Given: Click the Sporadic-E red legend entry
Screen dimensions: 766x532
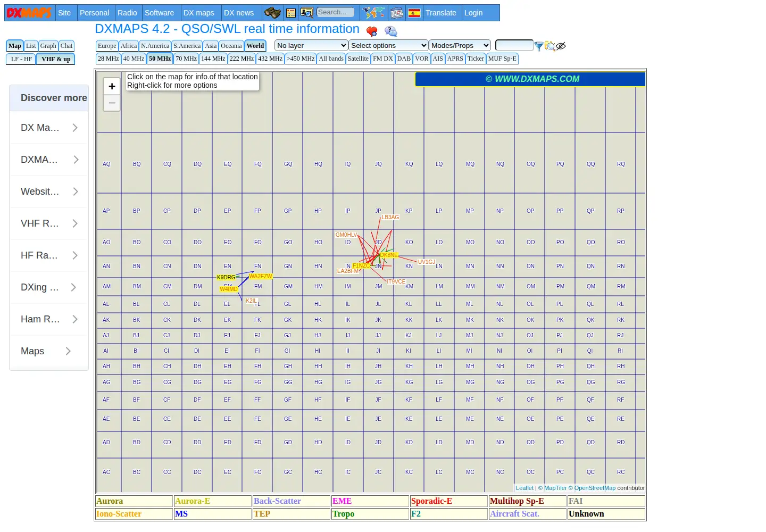Looking at the screenshot, I should pos(449,501).
